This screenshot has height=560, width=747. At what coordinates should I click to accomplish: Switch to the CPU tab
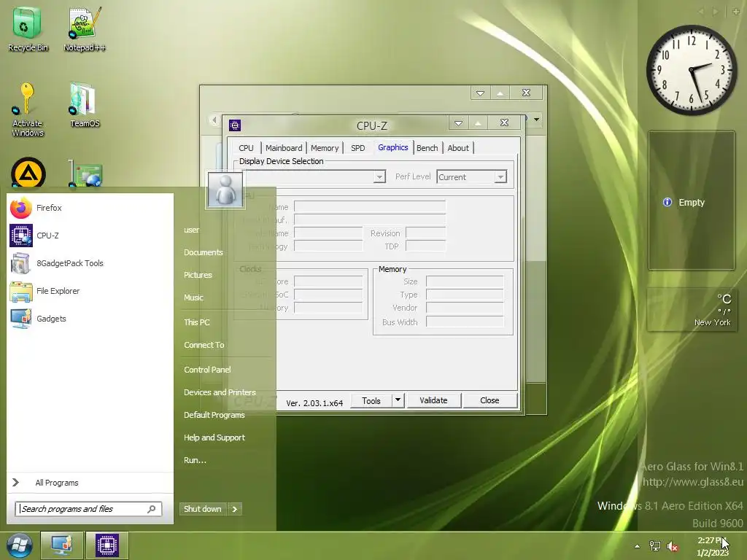[247, 148]
